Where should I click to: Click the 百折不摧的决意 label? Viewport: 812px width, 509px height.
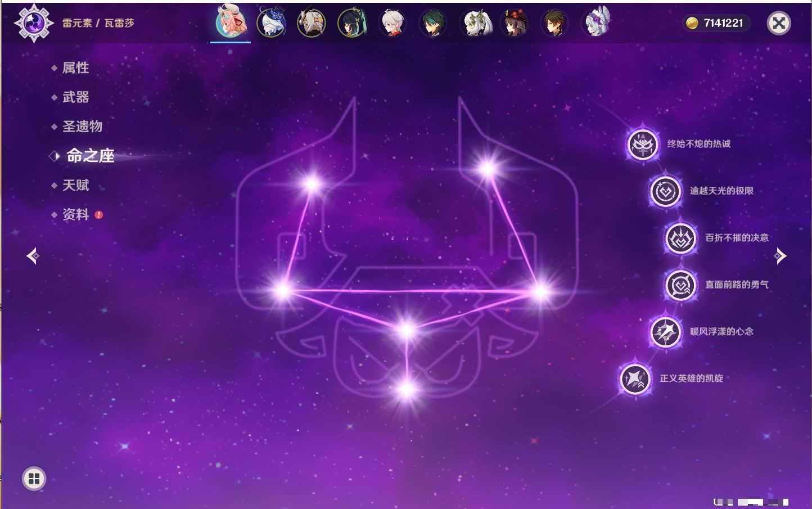click(x=737, y=237)
